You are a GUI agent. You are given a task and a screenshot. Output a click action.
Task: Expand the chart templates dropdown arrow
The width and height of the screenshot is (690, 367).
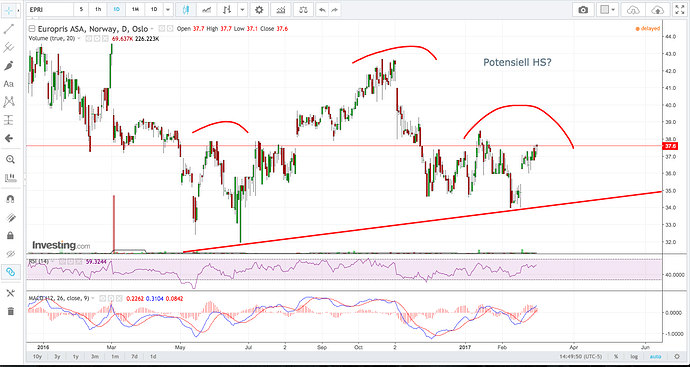(x=243, y=9)
